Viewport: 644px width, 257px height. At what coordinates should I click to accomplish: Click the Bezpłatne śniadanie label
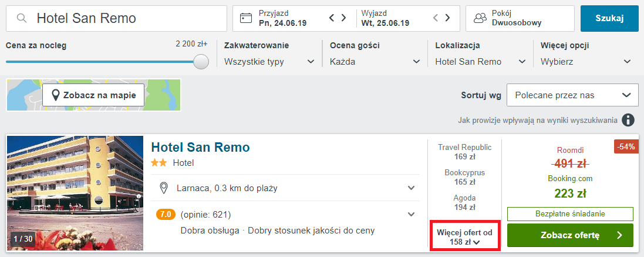[570, 214]
